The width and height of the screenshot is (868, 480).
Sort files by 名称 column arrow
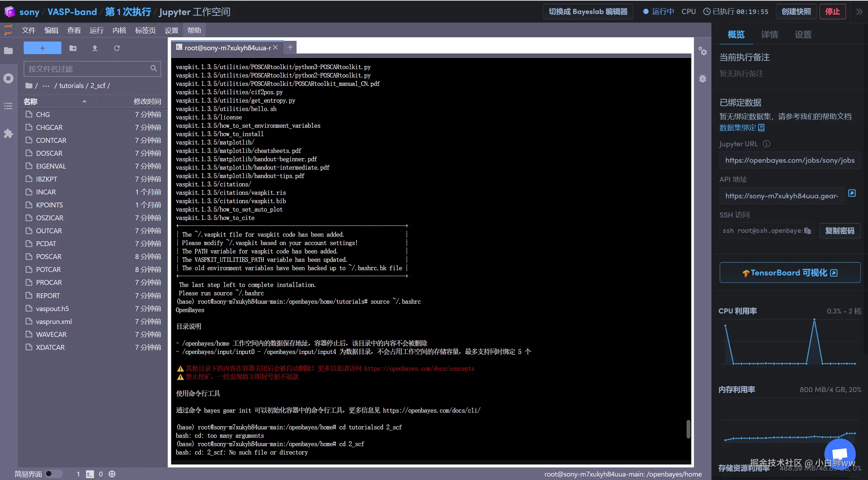(x=84, y=102)
